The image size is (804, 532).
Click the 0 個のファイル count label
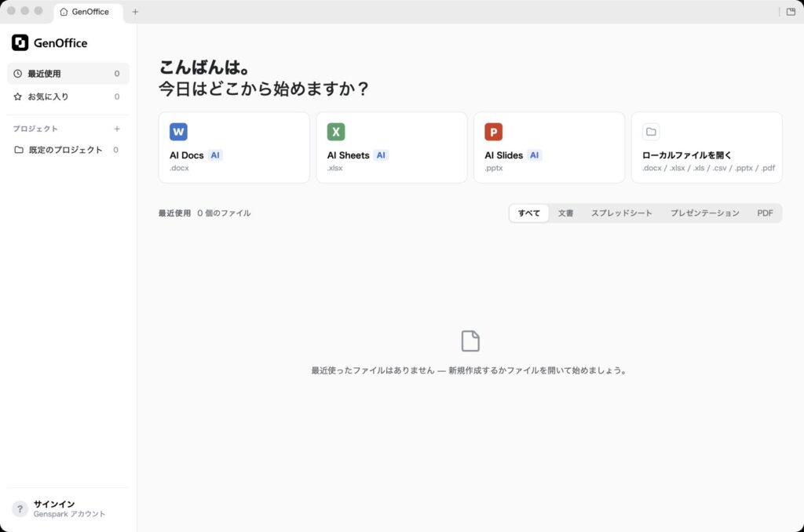224,213
